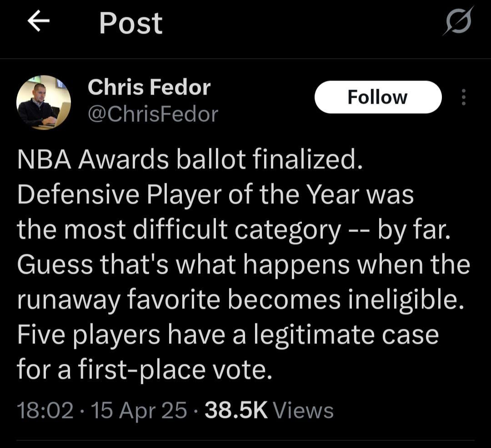The image size is (491, 448).
Task: Go back using the left arrow
Action: point(39,22)
